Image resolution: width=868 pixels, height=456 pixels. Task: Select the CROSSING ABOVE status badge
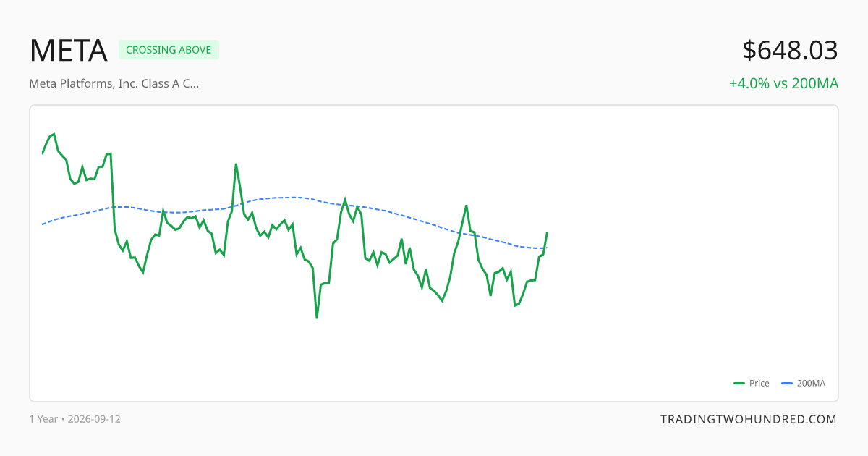point(169,50)
